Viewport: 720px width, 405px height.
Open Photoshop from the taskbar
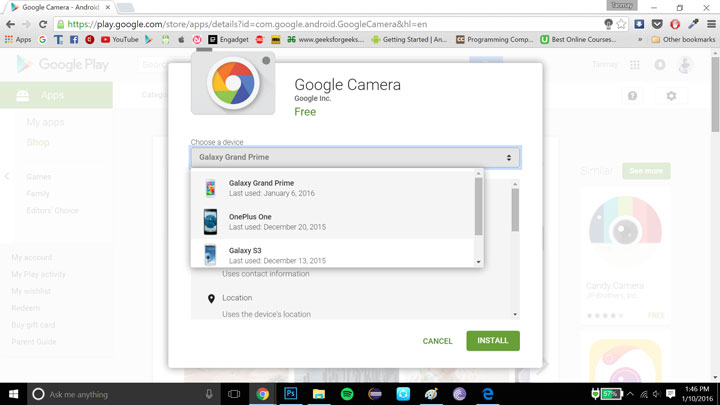point(288,394)
